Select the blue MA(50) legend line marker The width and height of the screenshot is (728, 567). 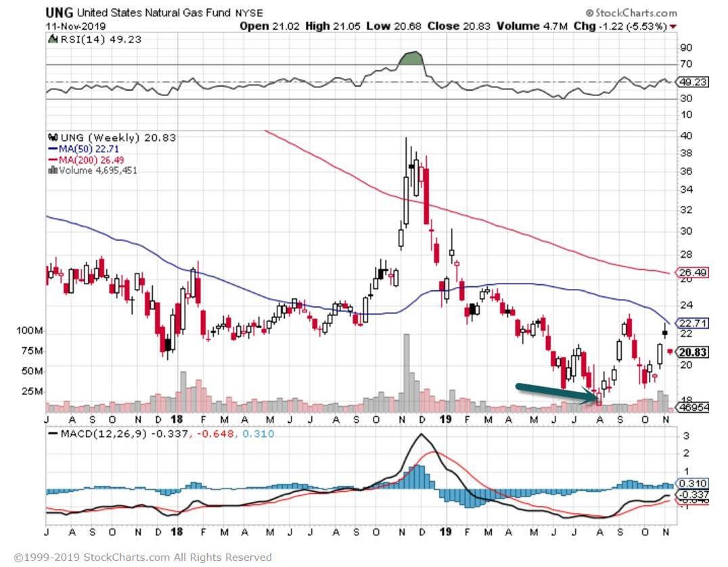tap(53, 149)
